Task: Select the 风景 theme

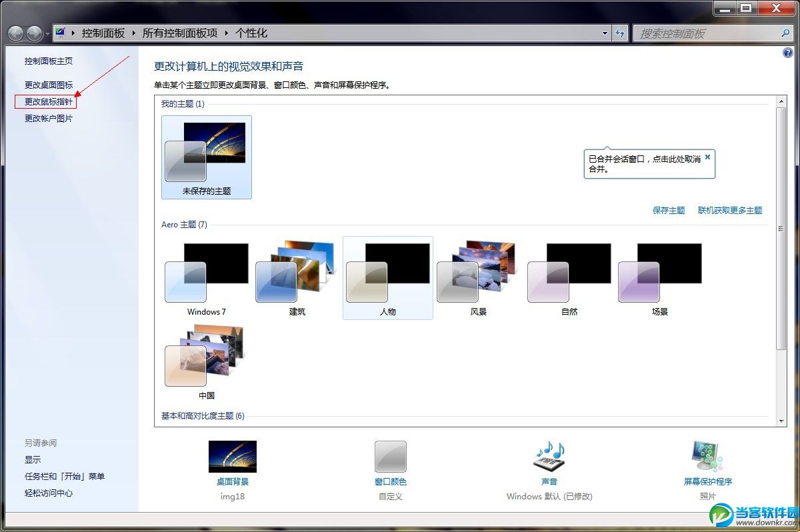Action: coord(479,278)
